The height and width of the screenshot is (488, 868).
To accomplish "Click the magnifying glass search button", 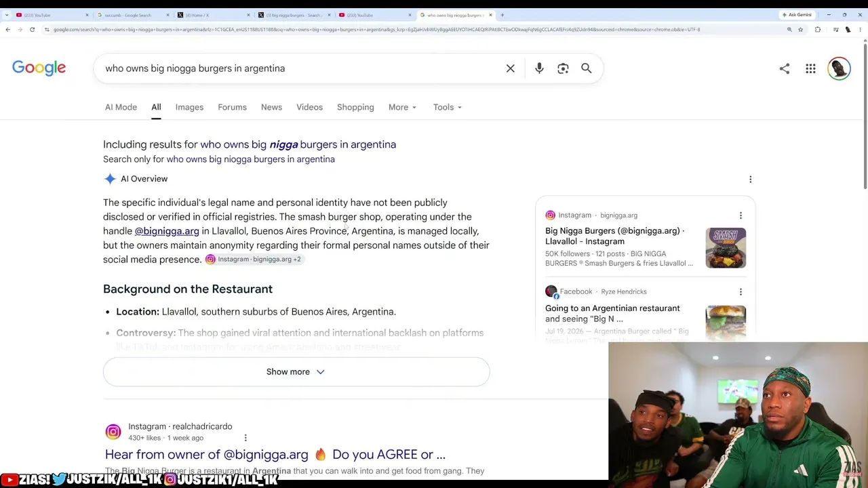I will 587,68.
